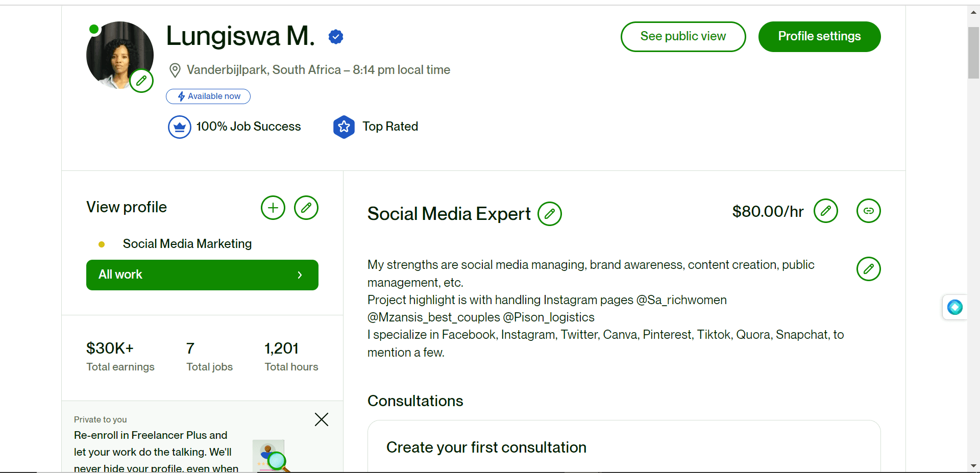Edit the $80.00/hr hourly rate

pyautogui.click(x=826, y=211)
